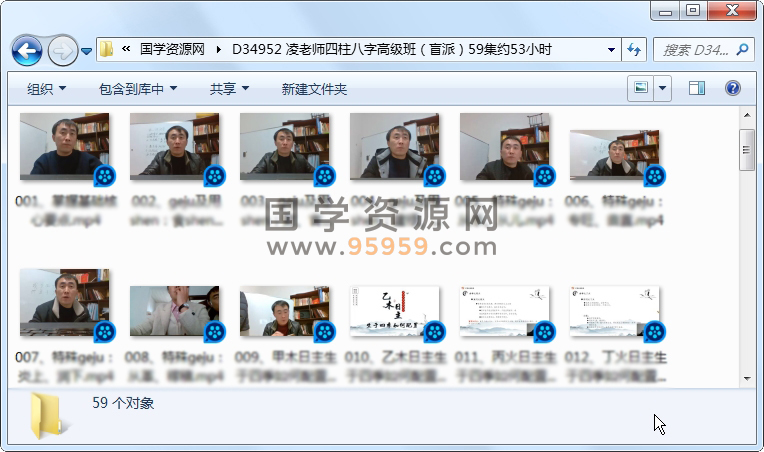Open the 组织 menu
The height and width of the screenshot is (452, 764).
[46, 89]
